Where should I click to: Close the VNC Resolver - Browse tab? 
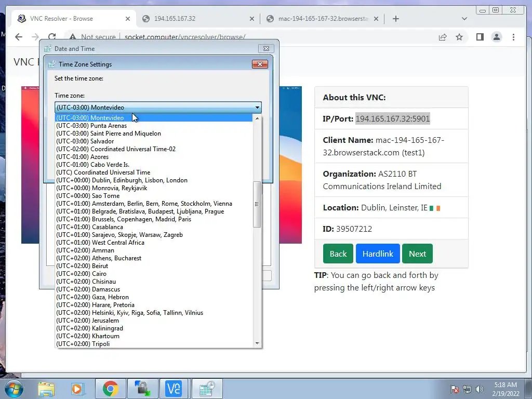click(128, 19)
